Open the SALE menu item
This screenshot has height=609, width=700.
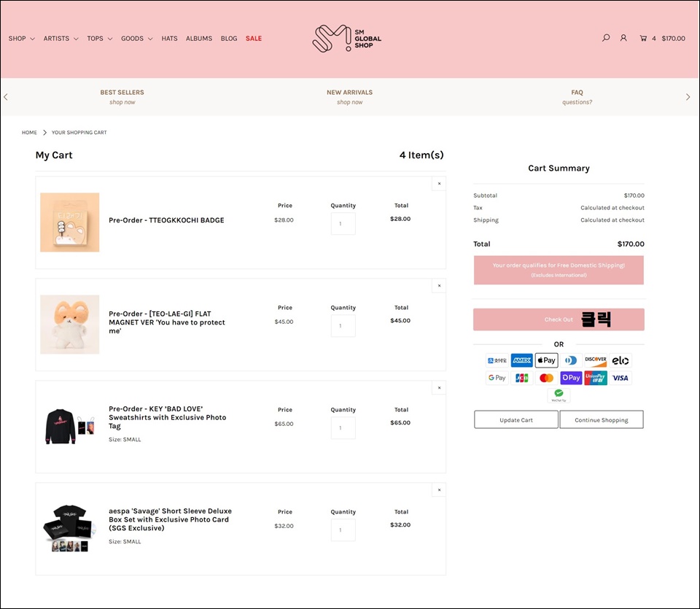[254, 39]
